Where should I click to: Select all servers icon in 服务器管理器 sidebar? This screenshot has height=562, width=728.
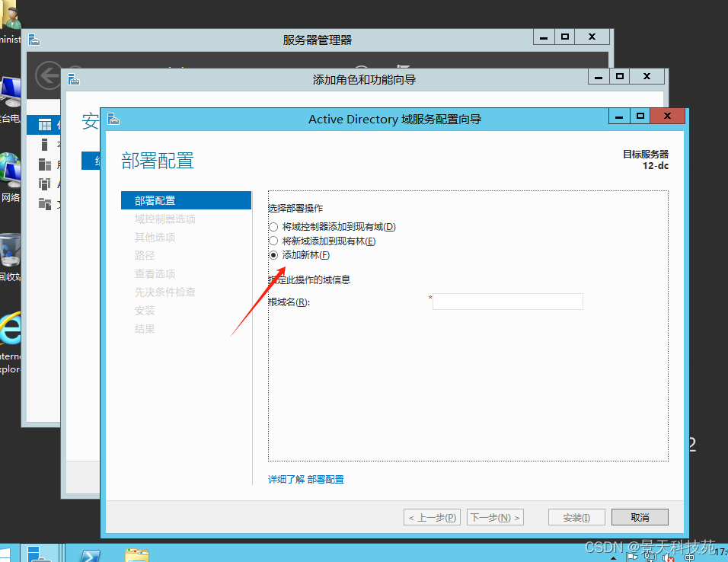45,164
